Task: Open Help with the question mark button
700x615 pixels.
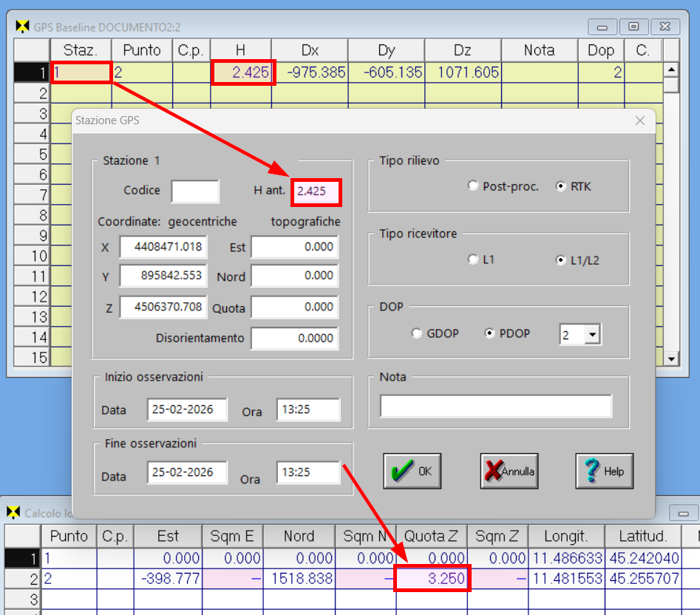Action: click(604, 471)
